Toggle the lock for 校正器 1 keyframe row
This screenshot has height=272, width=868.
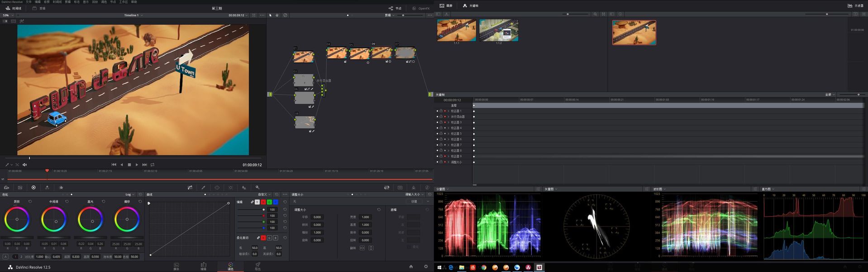[441, 111]
